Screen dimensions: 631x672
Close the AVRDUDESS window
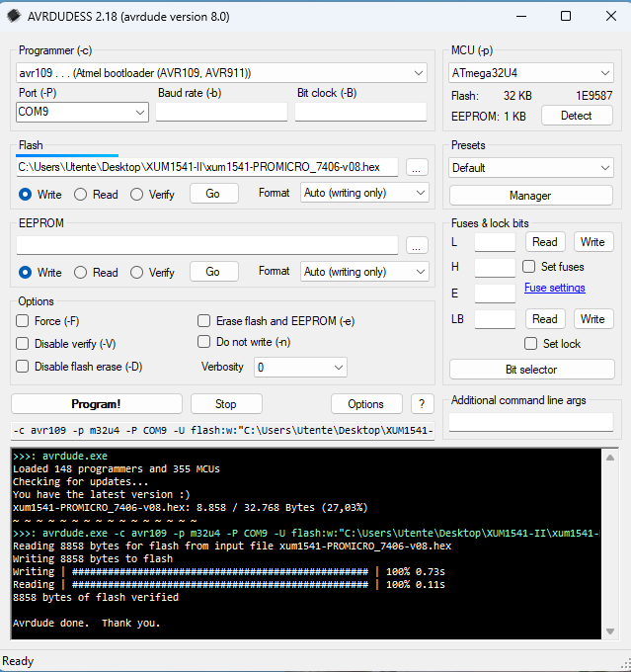611,16
